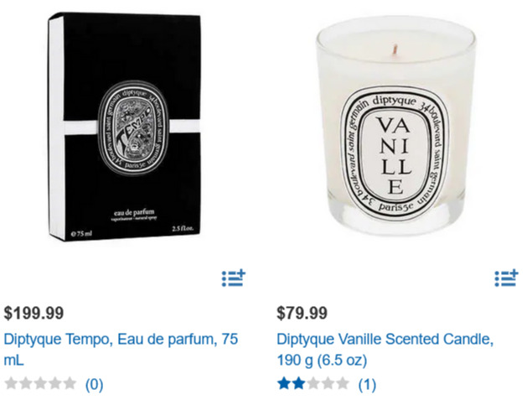The image size is (532, 405).
Task: Click the first blue star of Vanille rating
Action: tap(284, 383)
